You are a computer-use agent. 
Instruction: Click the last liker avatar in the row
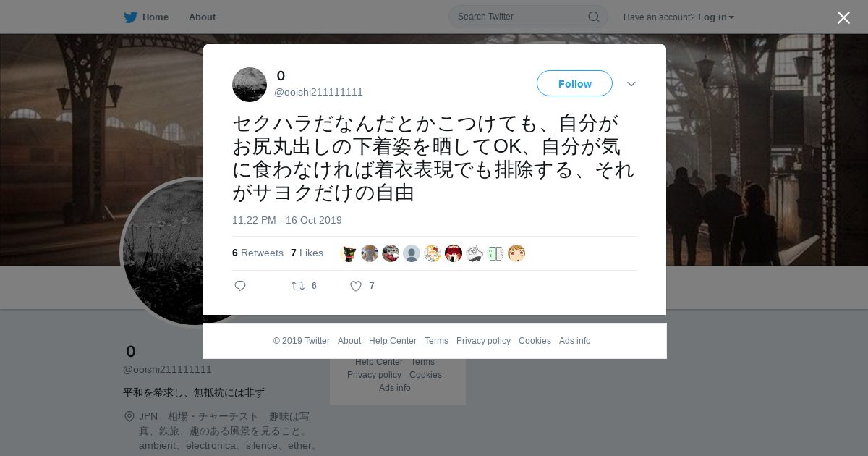(516, 253)
